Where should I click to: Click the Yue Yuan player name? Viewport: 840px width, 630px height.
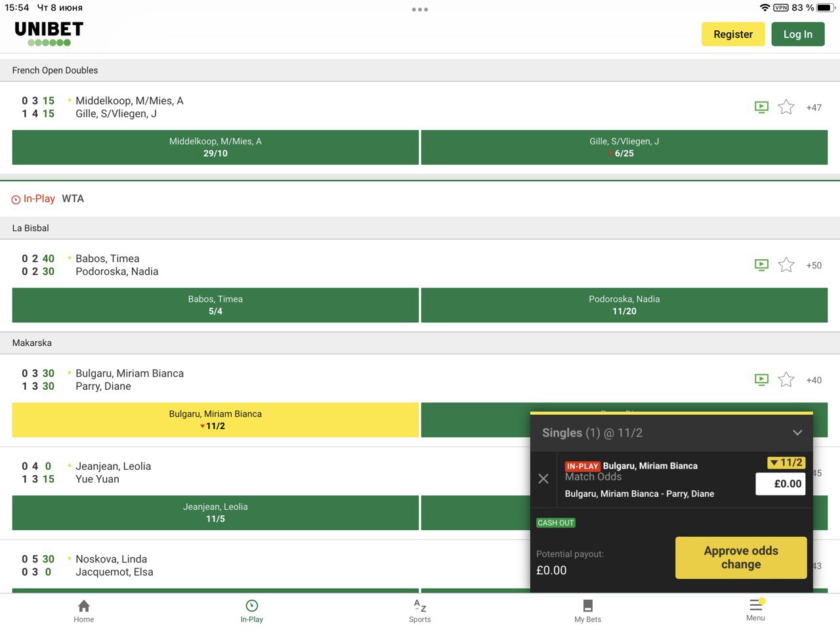pyautogui.click(x=97, y=479)
